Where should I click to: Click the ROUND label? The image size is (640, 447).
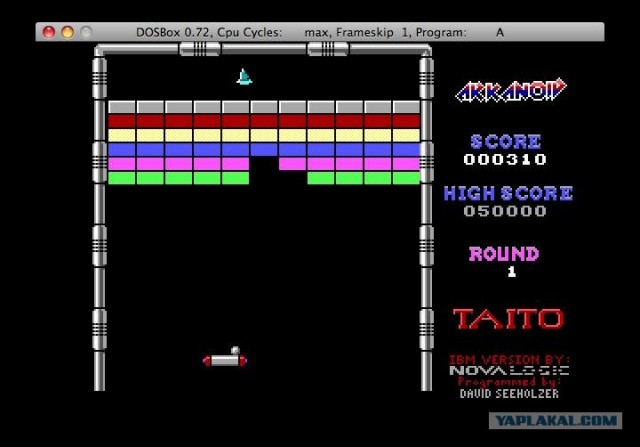[504, 254]
